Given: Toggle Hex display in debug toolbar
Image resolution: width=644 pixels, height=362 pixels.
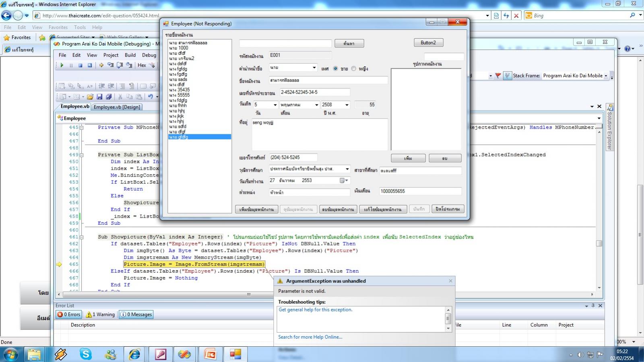Looking at the screenshot, I should pos(142,65).
